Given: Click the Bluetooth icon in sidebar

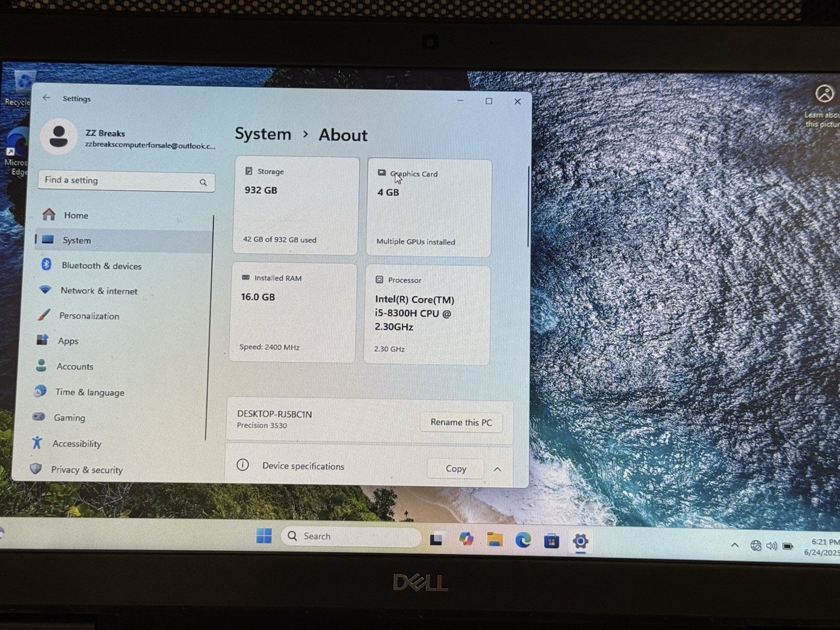Looking at the screenshot, I should 46,265.
